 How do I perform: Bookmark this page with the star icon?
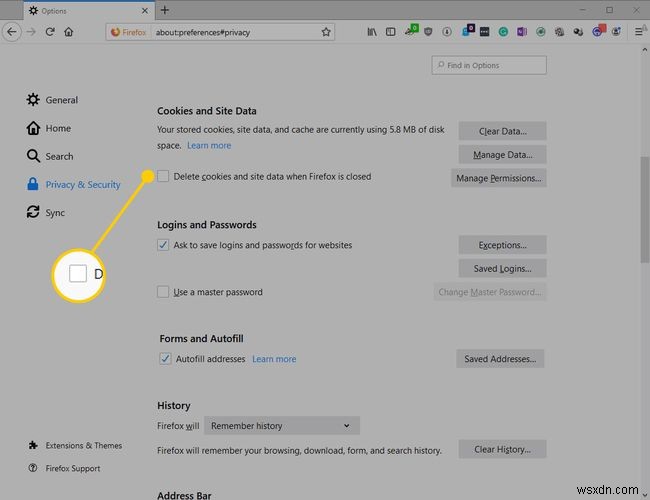tap(326, 32)
